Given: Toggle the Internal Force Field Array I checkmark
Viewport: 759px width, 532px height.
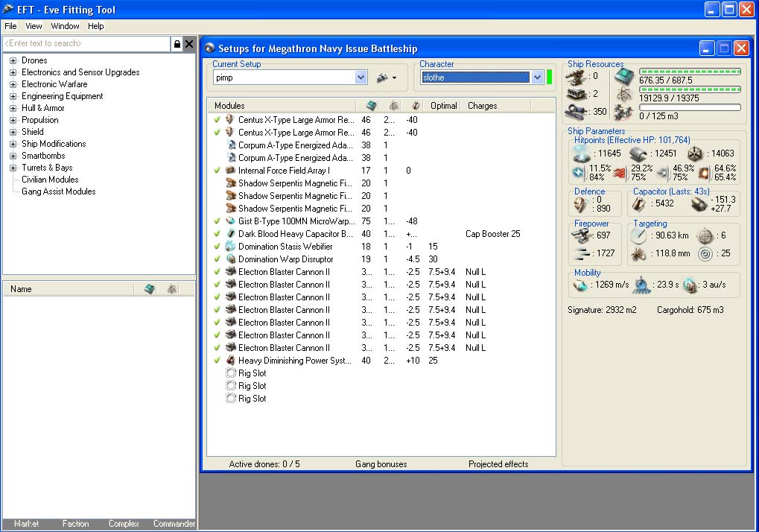Looking at the screenshot, I should [217, 171].
